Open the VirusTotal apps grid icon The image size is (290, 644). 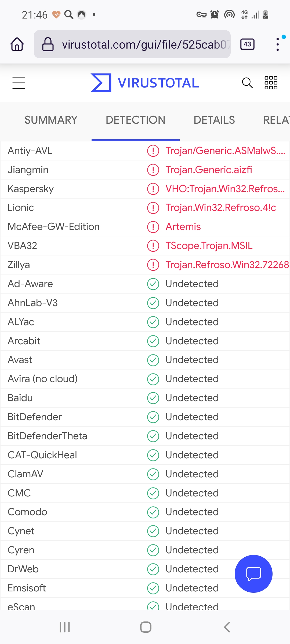pyautogui.click(x=271, y=83)
